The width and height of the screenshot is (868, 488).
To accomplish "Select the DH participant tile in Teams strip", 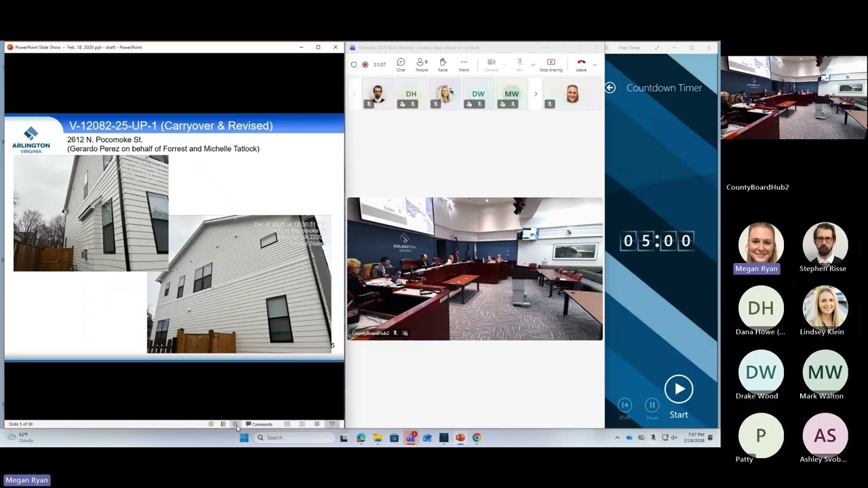I will pyautogui.click(x=411, y=94).
